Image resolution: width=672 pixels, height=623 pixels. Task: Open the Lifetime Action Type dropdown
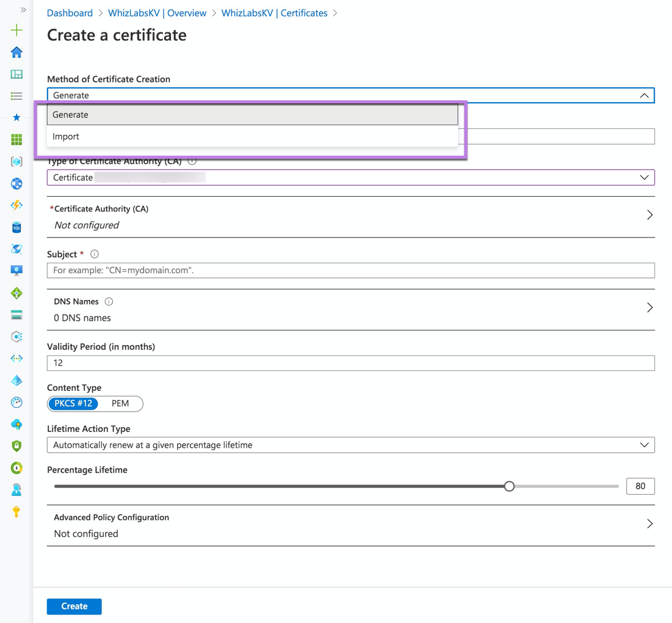350,445
